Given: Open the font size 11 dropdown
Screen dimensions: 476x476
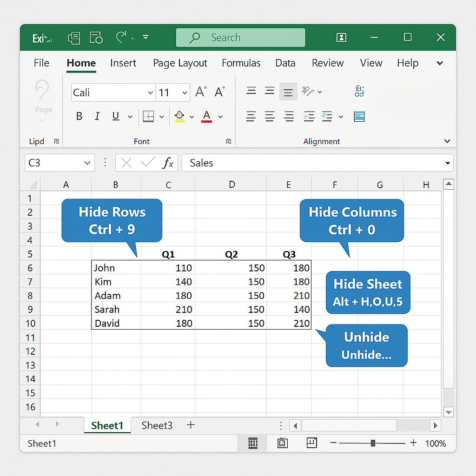Looking at the screenshot, I should 185,93.
